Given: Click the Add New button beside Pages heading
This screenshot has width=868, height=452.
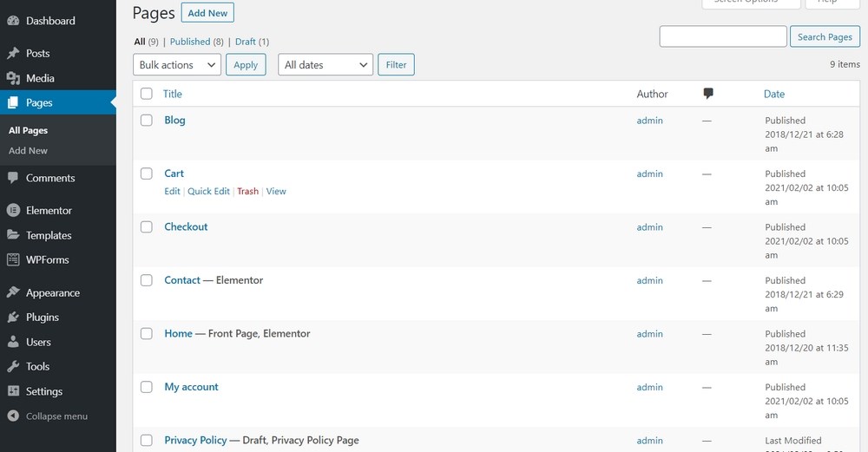Looking at the screenshot, I should [x=207, y=13].
